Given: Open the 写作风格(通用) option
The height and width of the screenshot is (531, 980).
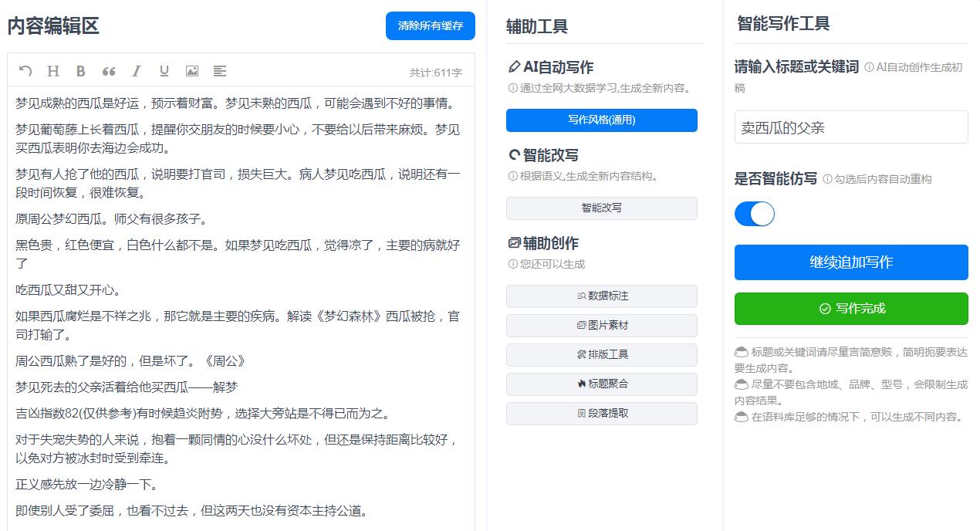Looking at the screenshot, I should [x=601, y=120].
